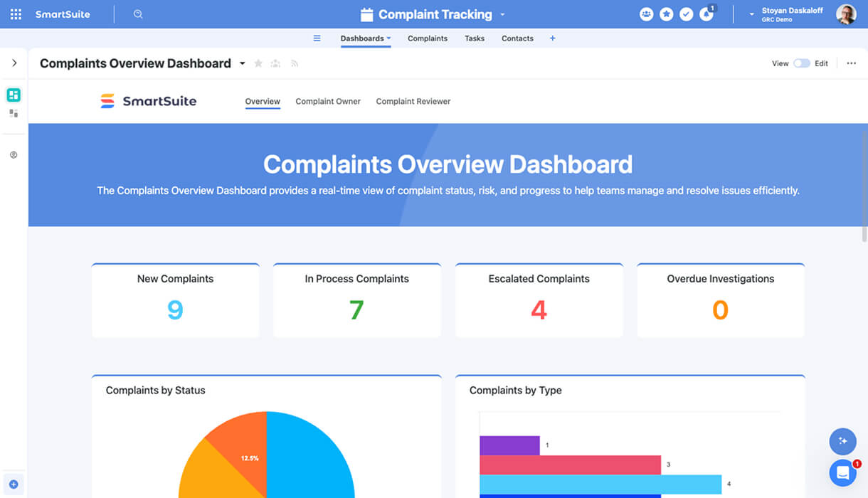Click the Complaints by Status chart title
This screenshot has width=868, height=498.
[x=155, y=390]
